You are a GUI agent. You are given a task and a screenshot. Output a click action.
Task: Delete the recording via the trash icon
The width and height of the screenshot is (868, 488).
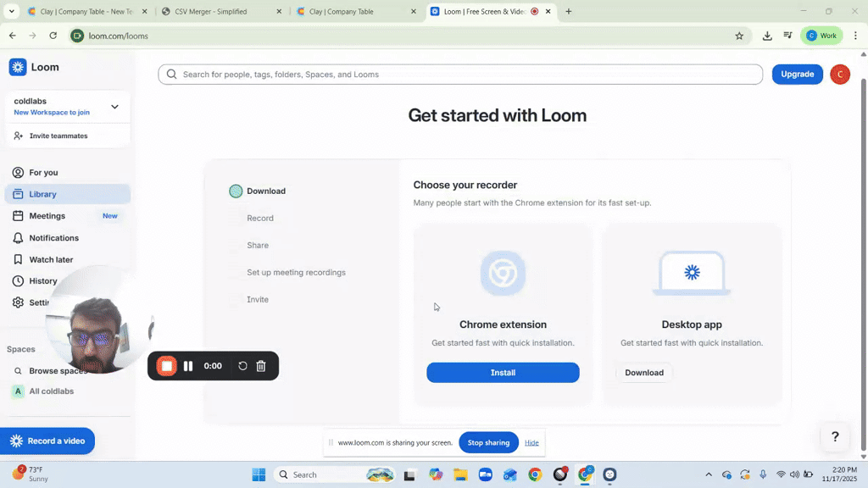click(x=261, y=366)
